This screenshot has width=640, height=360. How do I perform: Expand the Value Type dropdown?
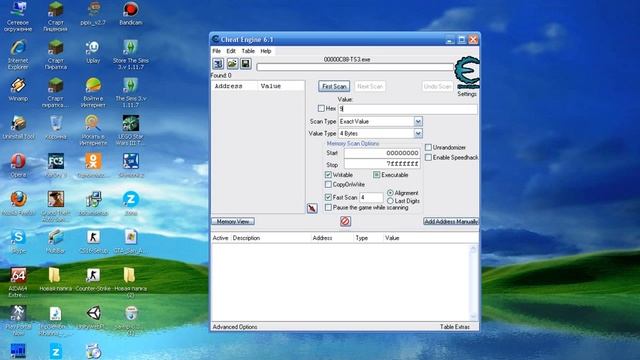tap(418, 133)
